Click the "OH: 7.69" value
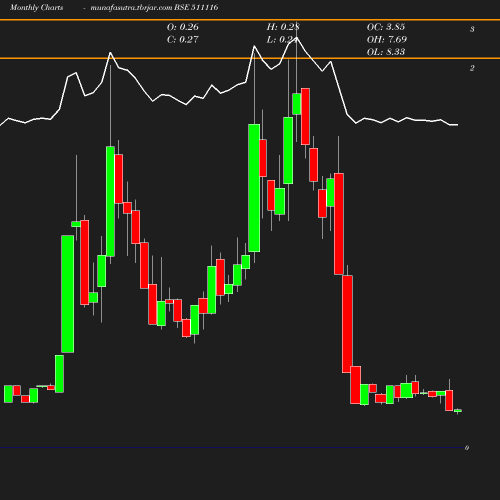This screenshot has height=500, width=500. click(x=387, y=40)
